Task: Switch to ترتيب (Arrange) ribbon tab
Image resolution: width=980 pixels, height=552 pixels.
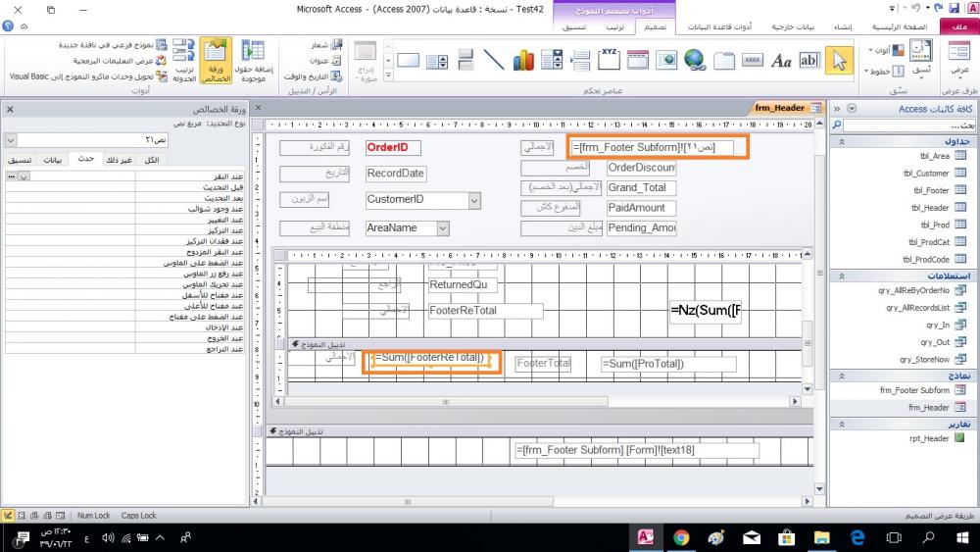Action: click(x=615, y=26)
